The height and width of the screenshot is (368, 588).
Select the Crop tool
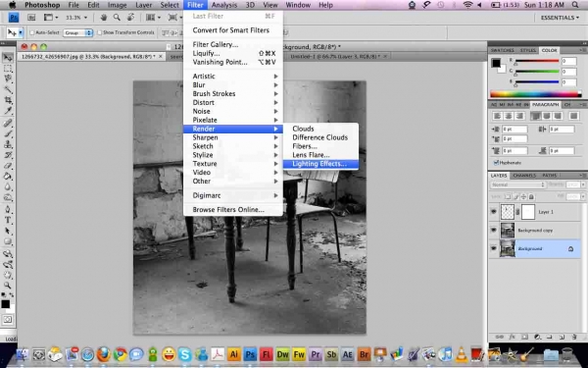[x=8, y=100]
